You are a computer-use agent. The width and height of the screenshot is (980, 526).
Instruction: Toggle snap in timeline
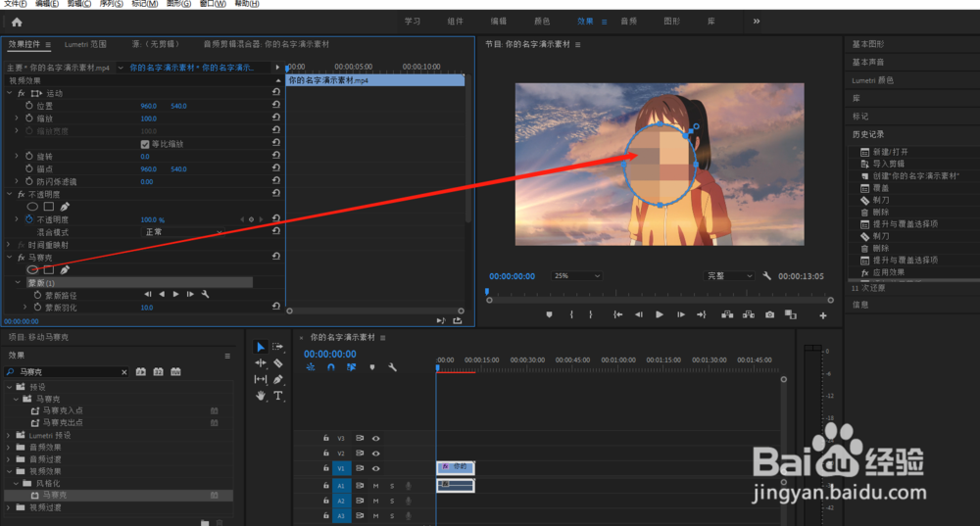(x=330, y=367)
